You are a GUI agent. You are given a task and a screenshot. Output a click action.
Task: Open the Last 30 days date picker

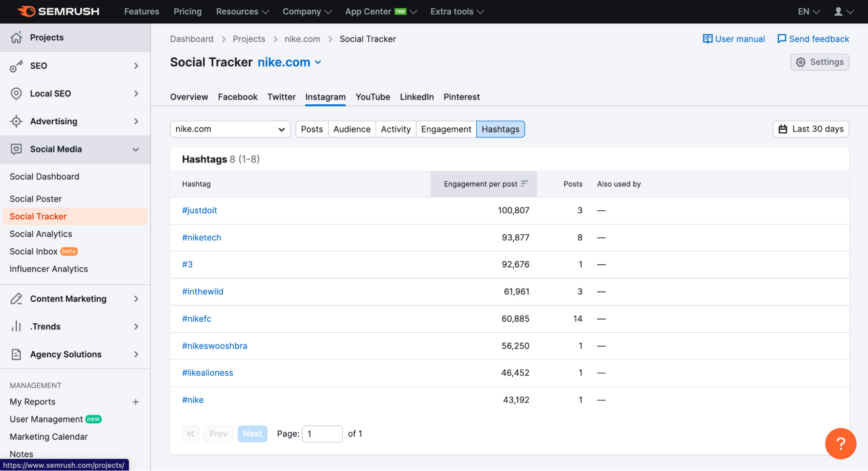pyautogui.click(x=811, y=129)
